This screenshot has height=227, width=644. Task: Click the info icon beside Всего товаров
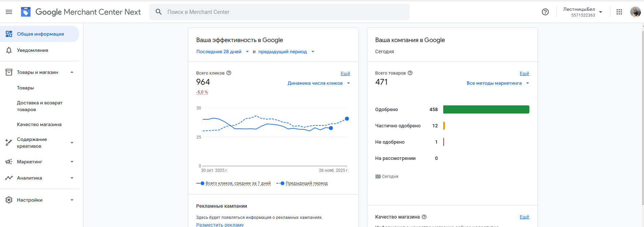tap(410, 73)
